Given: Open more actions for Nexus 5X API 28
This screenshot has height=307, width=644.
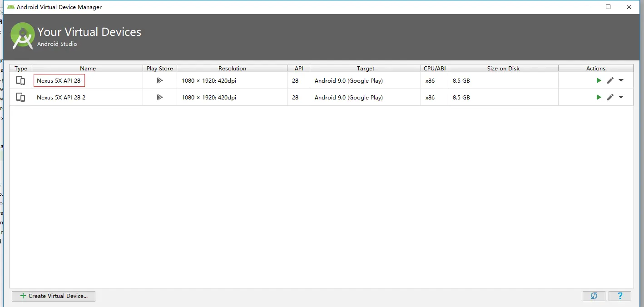Looking at the screenshot, I should click(x=621, y=80).
